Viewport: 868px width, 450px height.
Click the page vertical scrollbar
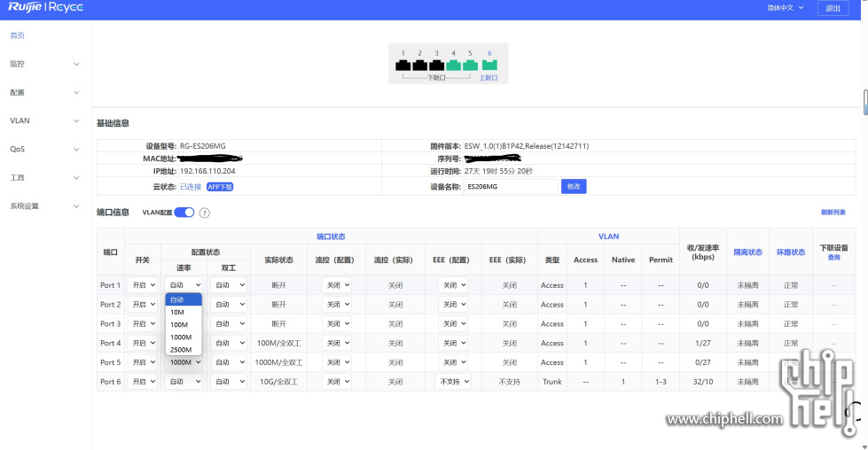865,102
